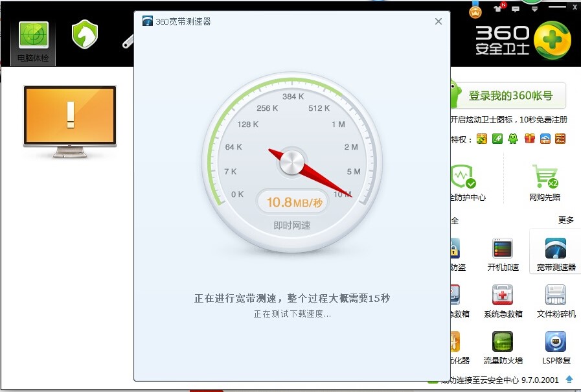Image resolution: width=581 pixels, height=392 pixels.
Task: Click the 正在测试下载速度 status text
Action: click(x=292, y=314)
